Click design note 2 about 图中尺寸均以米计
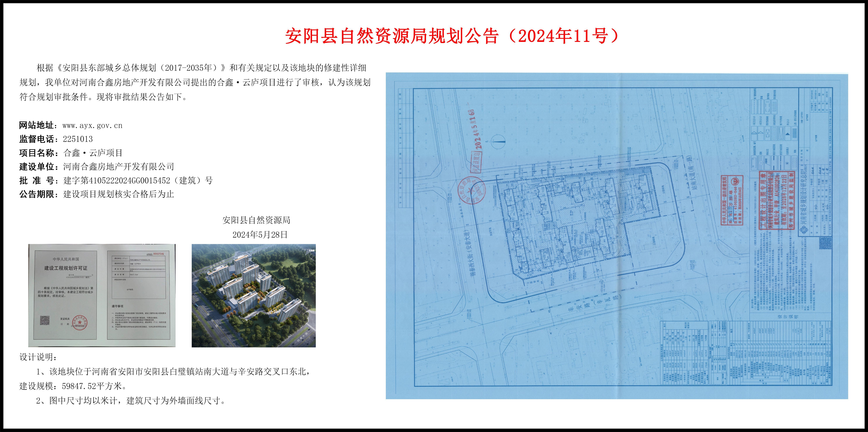The image size is (868, 432). (131, 401)
